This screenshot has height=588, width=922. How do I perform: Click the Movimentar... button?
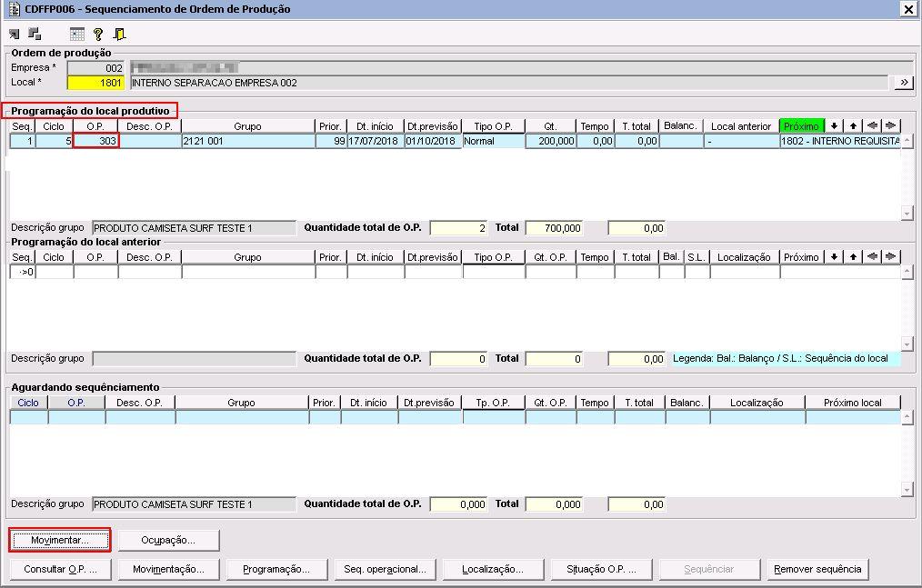pos(60,540)
